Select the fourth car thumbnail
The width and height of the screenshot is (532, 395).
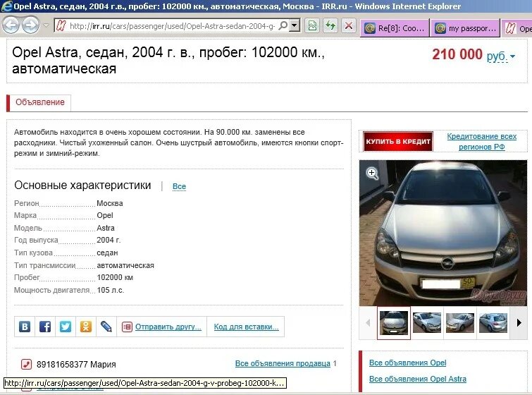493,322
